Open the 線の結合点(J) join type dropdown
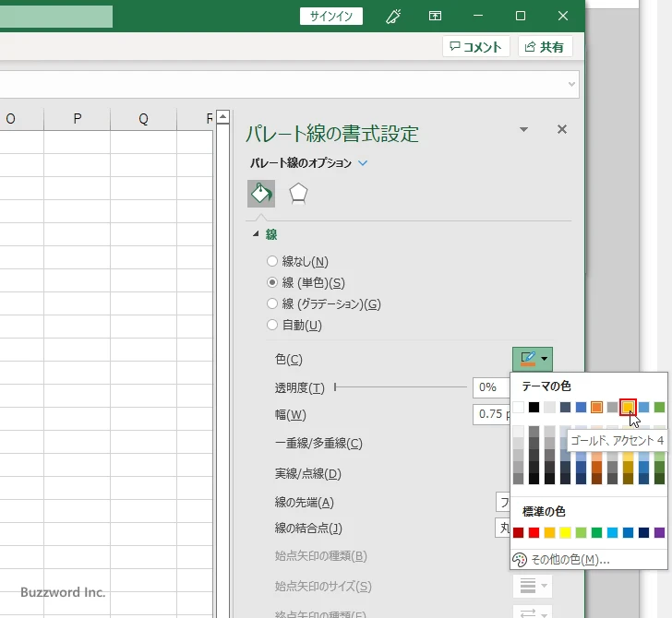 (x=503, y=528)
